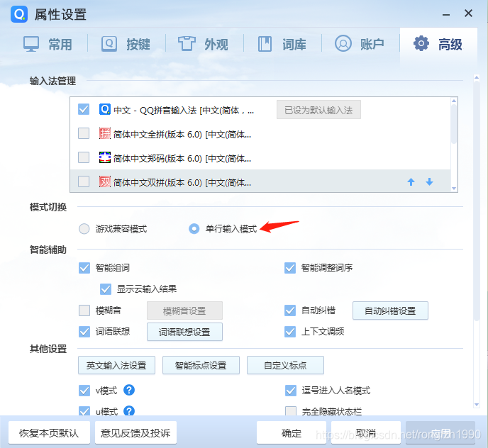Close the 属性设置 window

[x=468, y=13]
